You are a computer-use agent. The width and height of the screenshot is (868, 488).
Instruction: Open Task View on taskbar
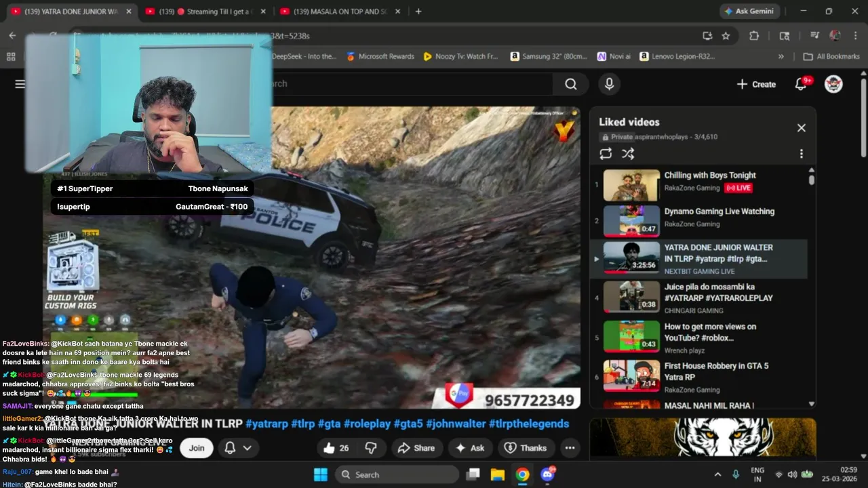tap(473, 474)
